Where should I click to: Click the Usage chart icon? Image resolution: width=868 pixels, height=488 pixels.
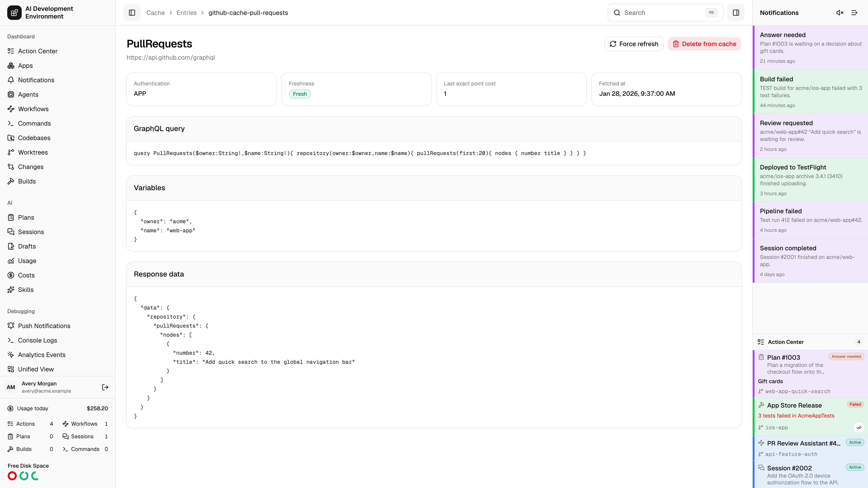click(x=11, y=261)
